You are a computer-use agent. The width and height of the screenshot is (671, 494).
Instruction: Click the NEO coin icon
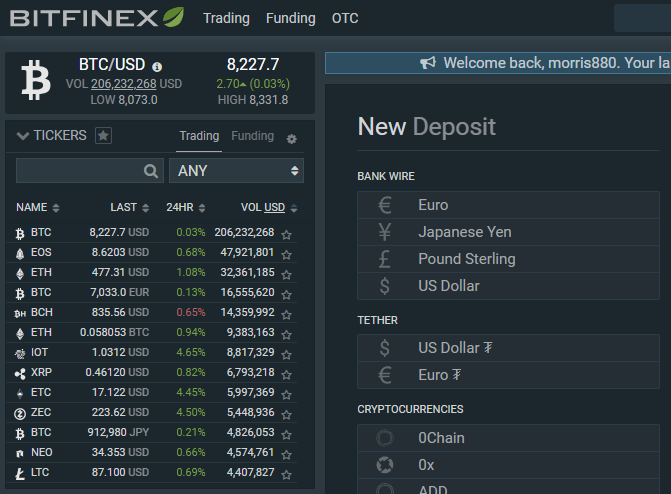[20, 453]
